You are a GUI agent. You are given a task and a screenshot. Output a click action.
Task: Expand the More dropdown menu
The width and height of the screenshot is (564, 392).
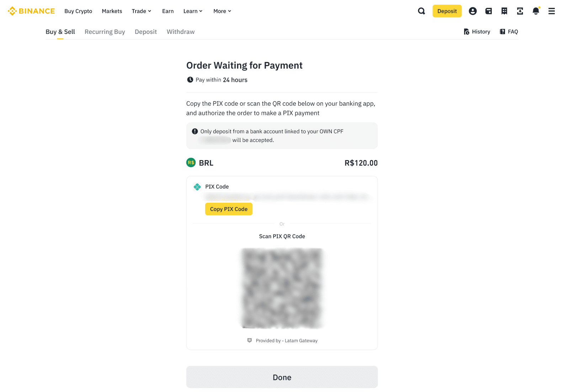click(222, 11)
